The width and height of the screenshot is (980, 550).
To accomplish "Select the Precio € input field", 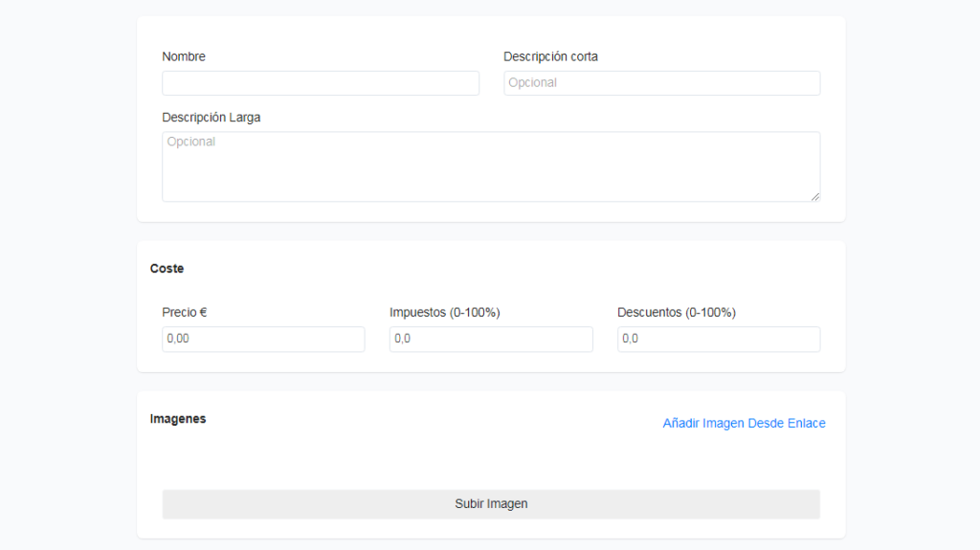I will (263, 339).
